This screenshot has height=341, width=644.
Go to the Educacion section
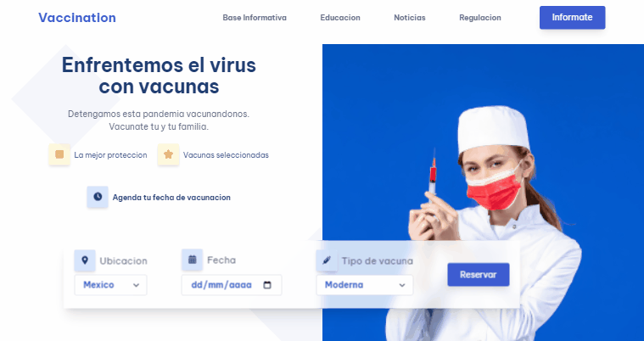click(x=340, y=18)
